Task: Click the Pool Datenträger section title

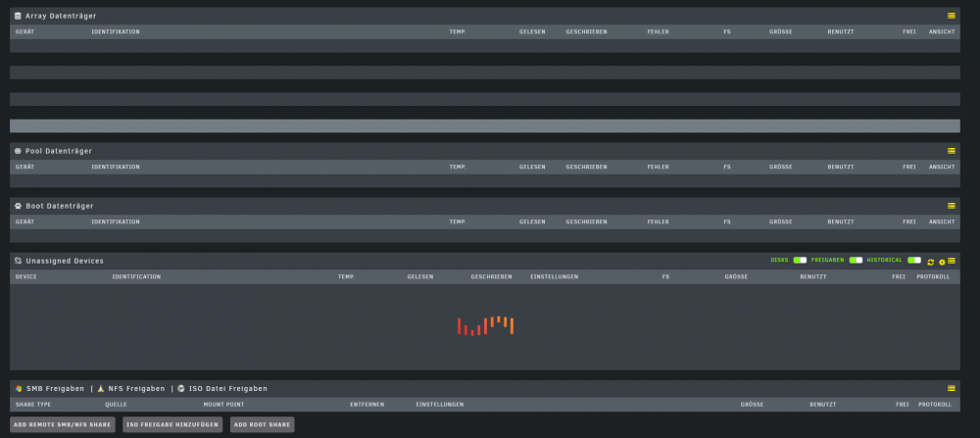Action: 59,151
